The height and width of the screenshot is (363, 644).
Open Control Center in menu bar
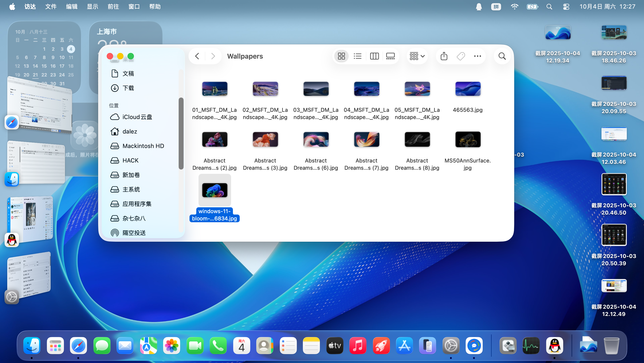point(566,7)
